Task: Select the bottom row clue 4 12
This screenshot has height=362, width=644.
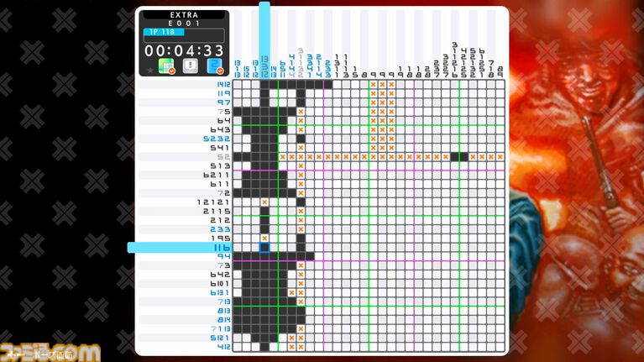Action: tap(223, 346)
